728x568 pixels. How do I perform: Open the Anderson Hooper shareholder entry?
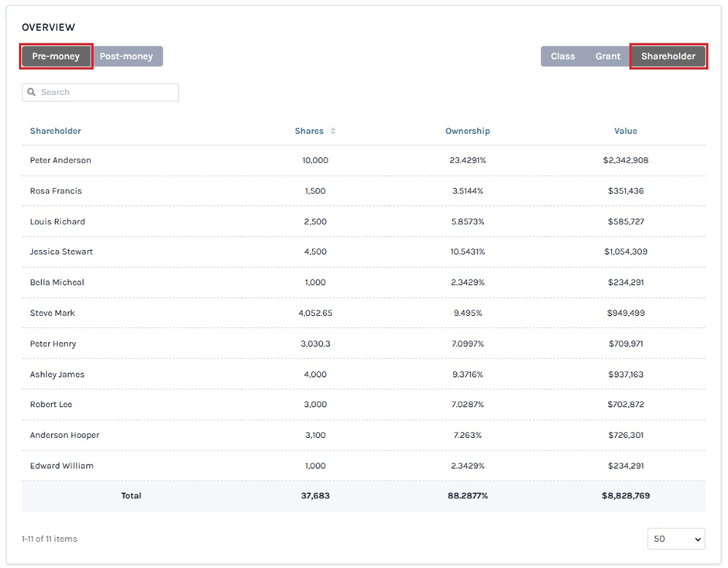[x=64, y=436]
